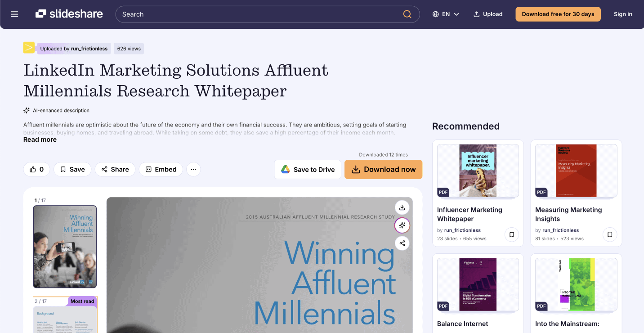This screenshot has width=644, height=333.
Task: Click the yellow uploader avatar icon
Action: pyautogui.click(x=29, y=47)
